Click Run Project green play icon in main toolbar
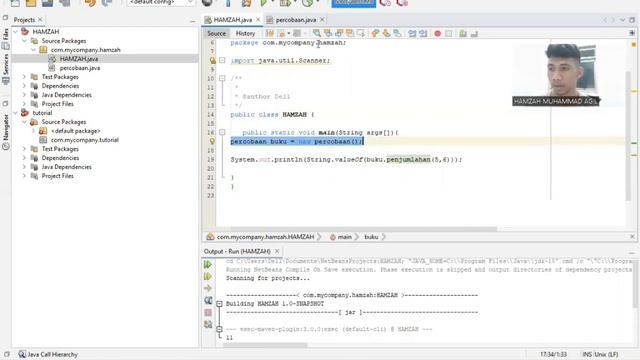The width and height of the screenshot is (640, 360). (x=264, y=3)
